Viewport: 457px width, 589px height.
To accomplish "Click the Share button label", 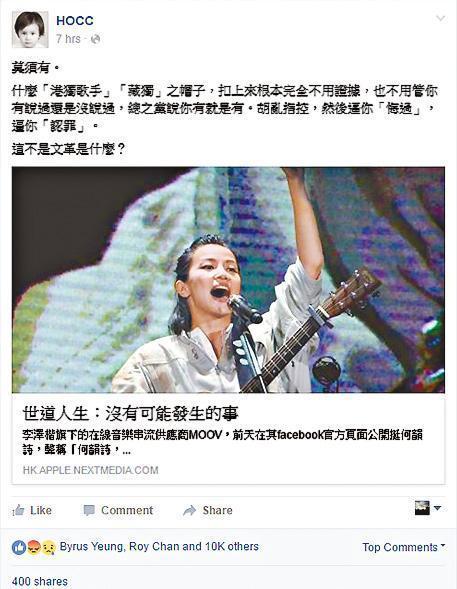I will click(217, 510).
